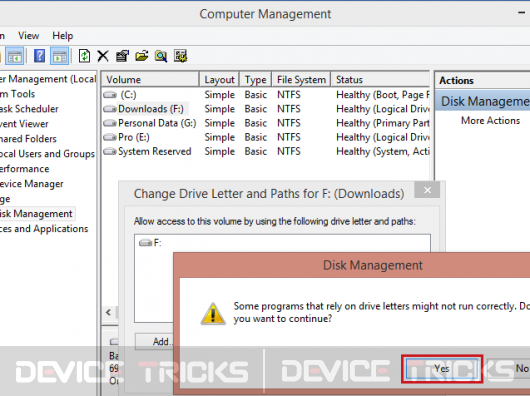The width and height of the screenshot is (530, 396).
Task: Click 'Healthy (System, Acti' status cell
Action: tap(383, 152)
